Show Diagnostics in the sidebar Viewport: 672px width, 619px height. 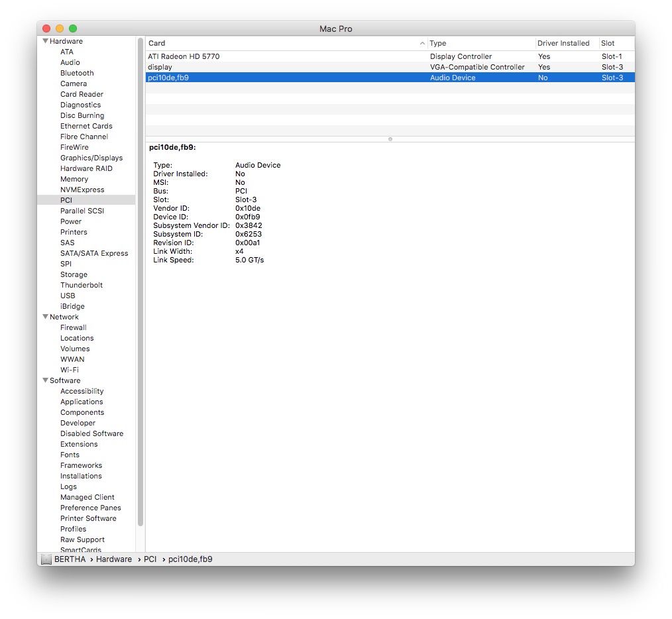tap(81, 105)
